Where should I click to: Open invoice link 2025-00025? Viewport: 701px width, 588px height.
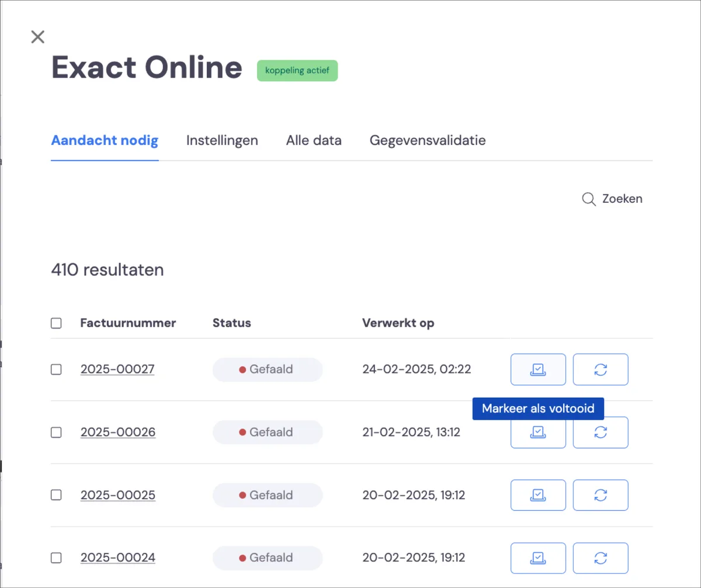pos(118,495)
